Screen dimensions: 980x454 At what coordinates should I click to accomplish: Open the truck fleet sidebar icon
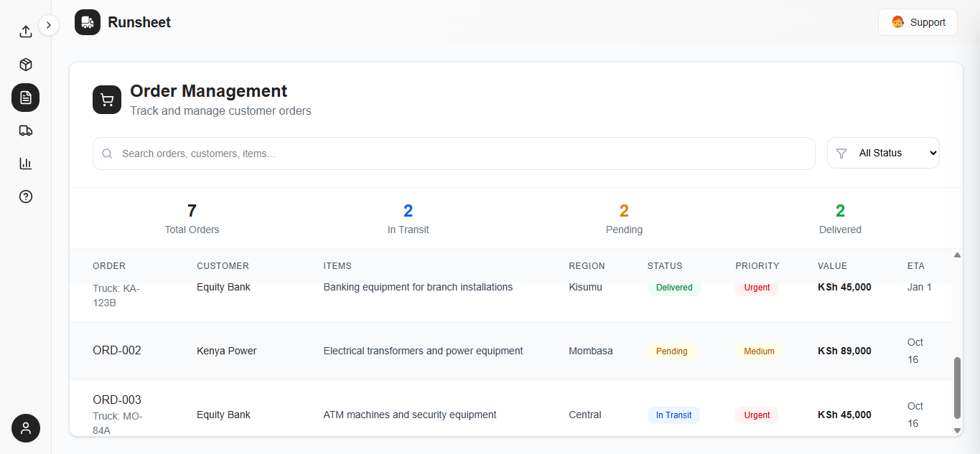click(26, 131)
